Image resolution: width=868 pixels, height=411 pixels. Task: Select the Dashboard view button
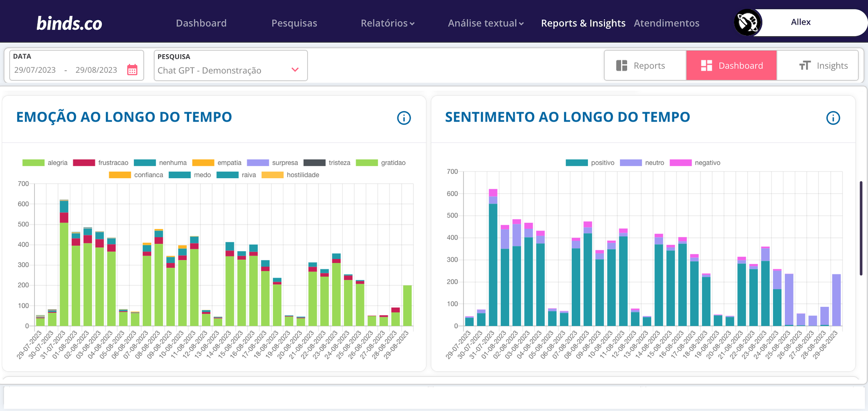[731, 66]
